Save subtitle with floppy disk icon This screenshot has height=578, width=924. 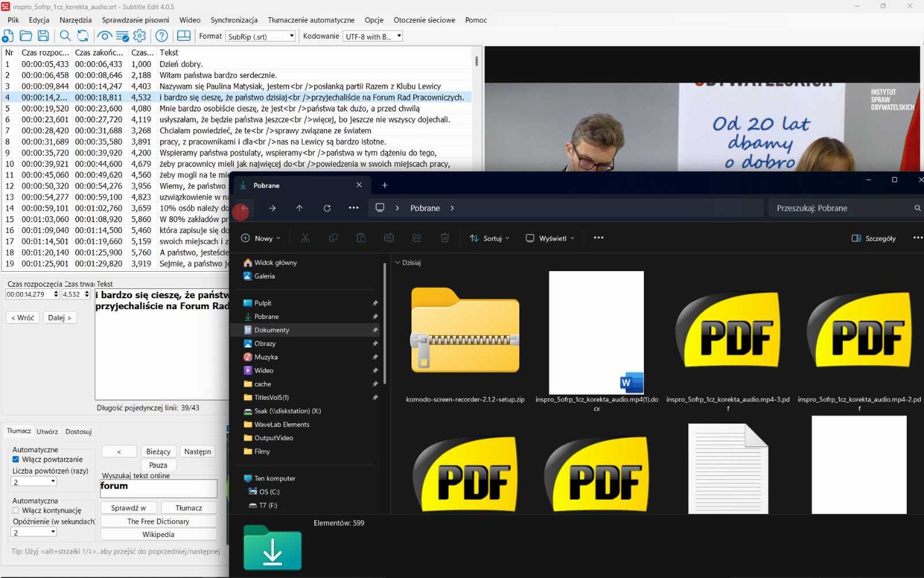click(x=43, y=36)
